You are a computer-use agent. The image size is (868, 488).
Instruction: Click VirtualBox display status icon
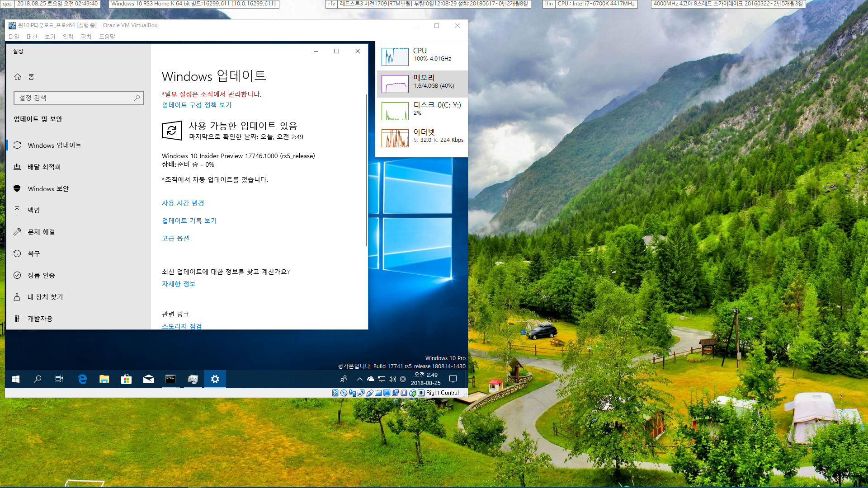tap(387, 393)
